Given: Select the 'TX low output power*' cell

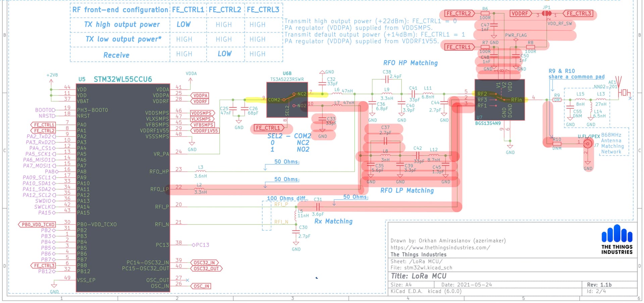Looking at the screenshot, I should [x=123, y=39].
